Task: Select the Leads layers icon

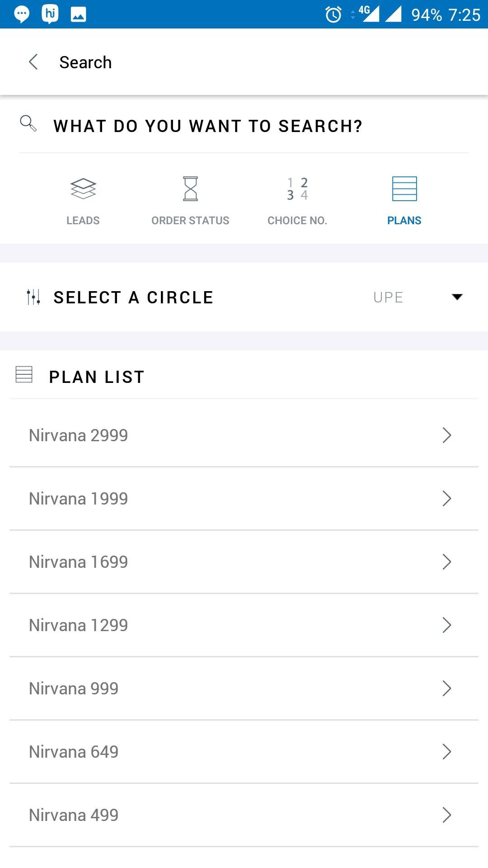Action: point(83,189)
